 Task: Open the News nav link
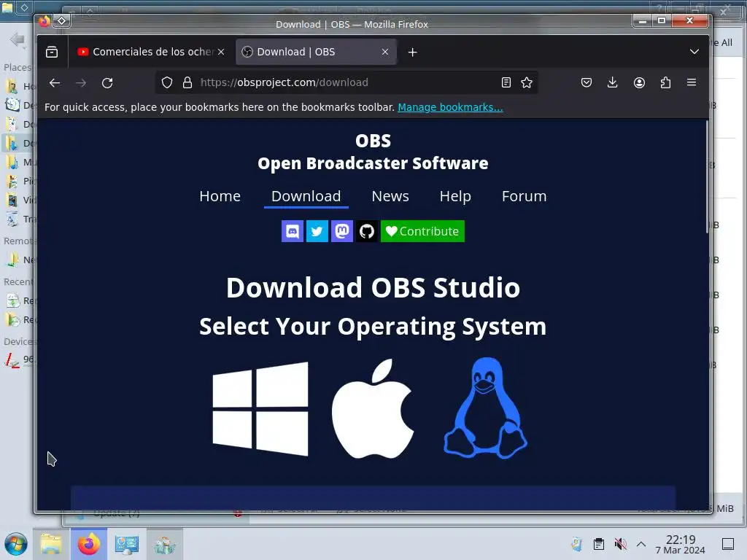(x=390, y=196)
